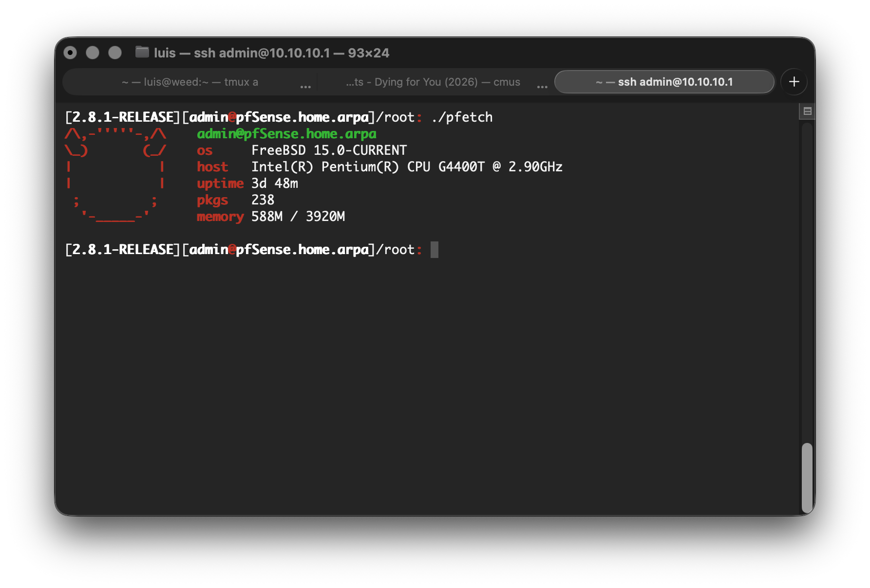Click '[2.8.1-RELEASE]' in the prompt running ./pfetch
Image resolution: width=870 pixels, height=588 pixels.
pyautogui.click(x=123, y=117)
